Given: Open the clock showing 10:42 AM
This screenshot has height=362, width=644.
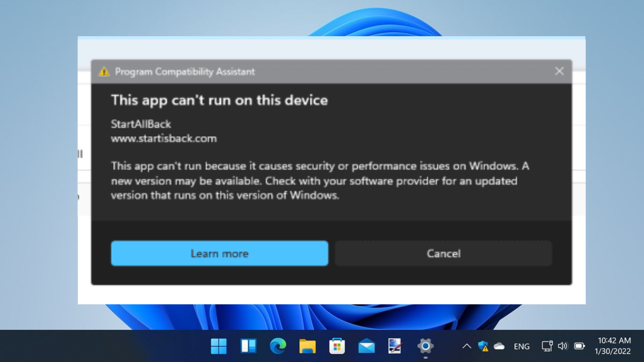Looking at the screenshot, I should pyautogui.click(x=612, y=346).
